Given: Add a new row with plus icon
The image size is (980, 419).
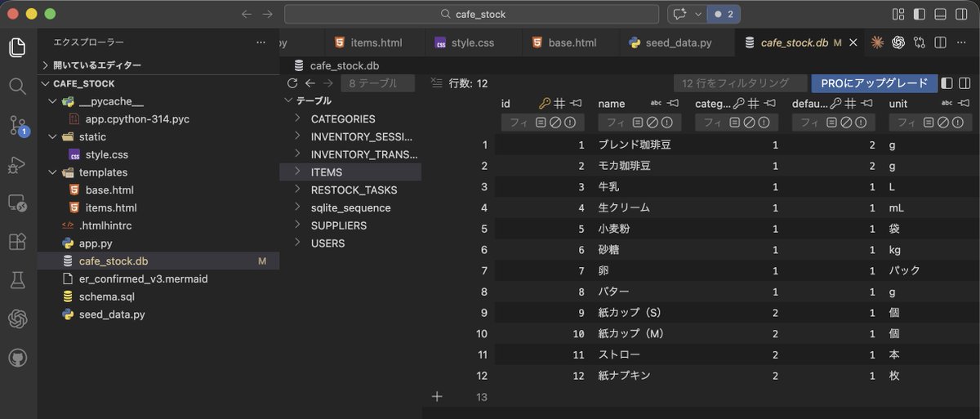Looking at the screenshot, I should [437, 396].
